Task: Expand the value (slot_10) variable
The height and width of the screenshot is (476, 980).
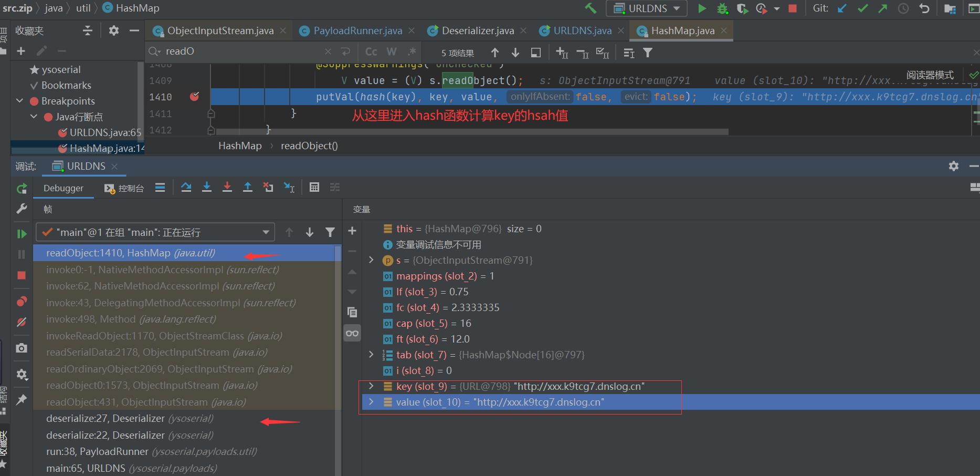Action: (371, 402)
